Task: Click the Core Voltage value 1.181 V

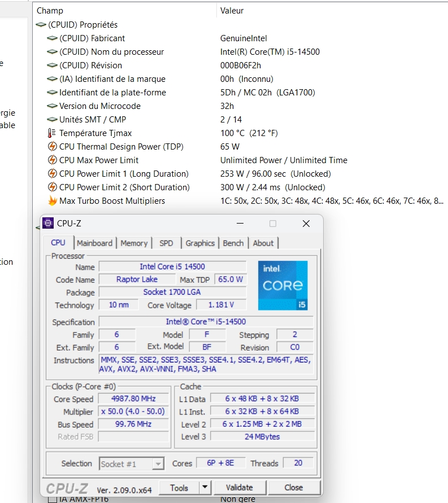Action: tap(221, 305)
